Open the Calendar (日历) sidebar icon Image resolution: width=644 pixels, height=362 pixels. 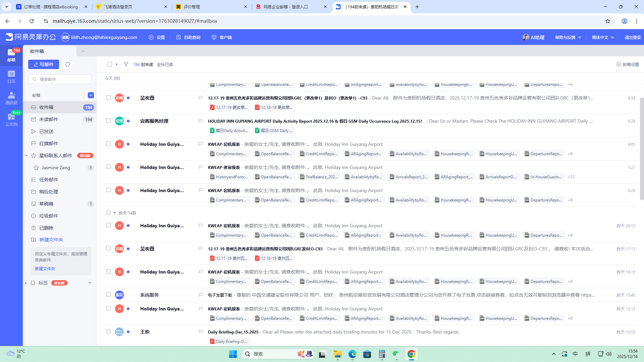point(11,76)
